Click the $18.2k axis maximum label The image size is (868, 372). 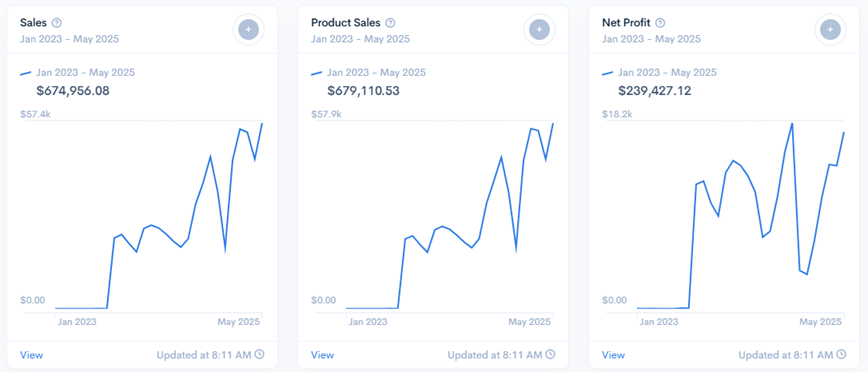[617, 115]
